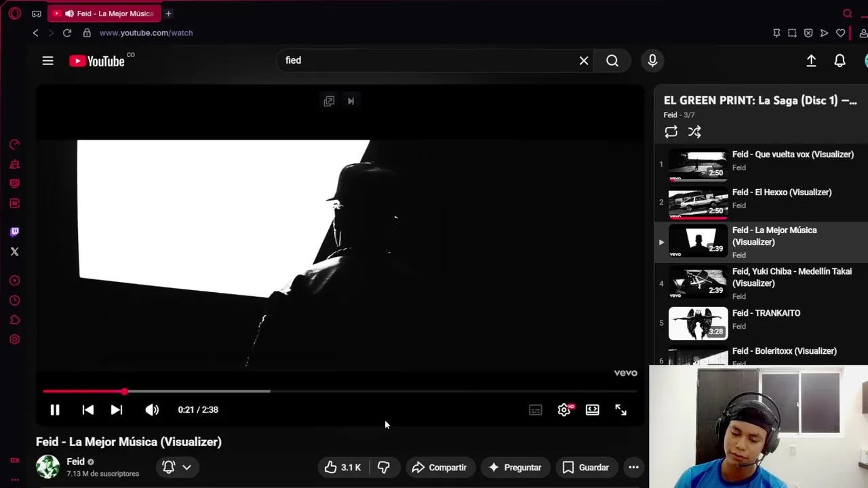868x488 pixels.
Task: Clear the search box with X
Action: (584, 61)
